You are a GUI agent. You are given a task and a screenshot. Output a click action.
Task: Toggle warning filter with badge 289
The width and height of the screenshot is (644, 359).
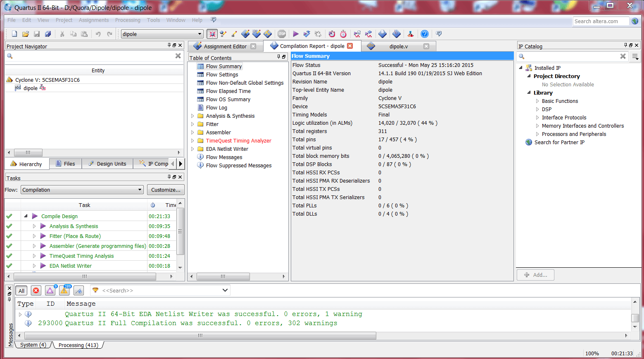click(65, 290)
